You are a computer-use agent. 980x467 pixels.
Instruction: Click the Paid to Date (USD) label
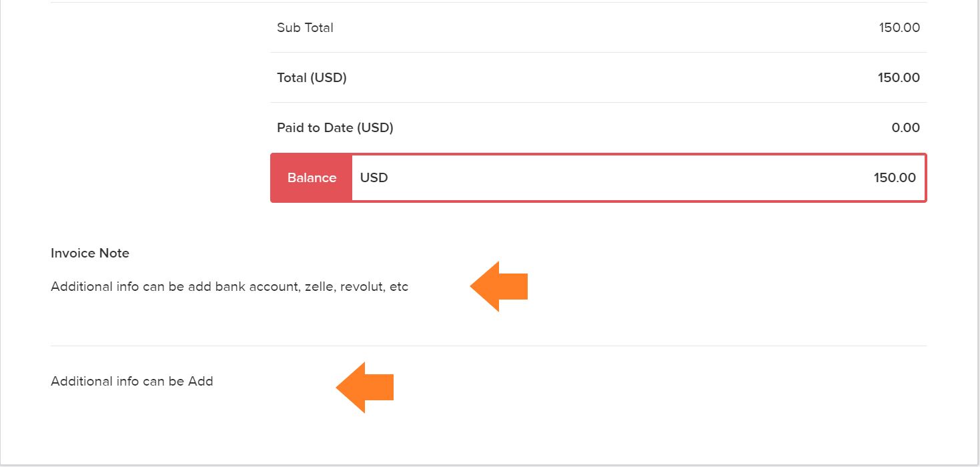coord(335,128)
